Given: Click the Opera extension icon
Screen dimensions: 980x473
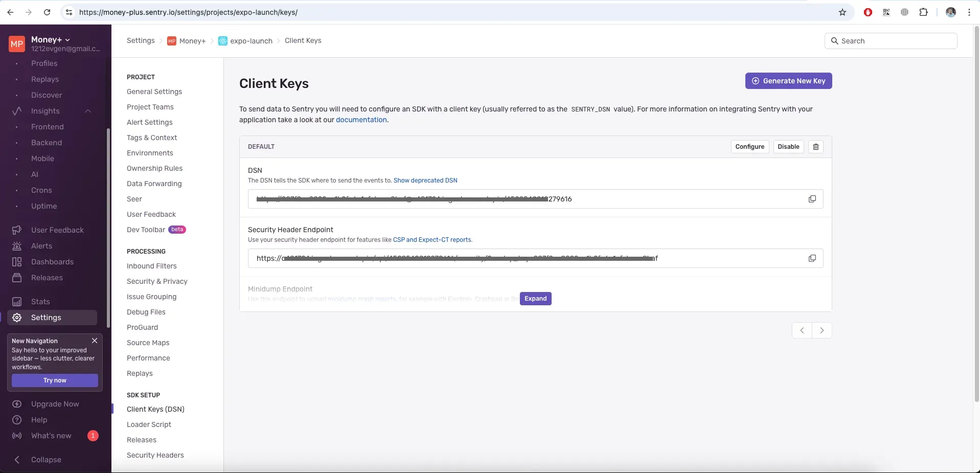Looking at the screenshot, I should coord(868,12).
